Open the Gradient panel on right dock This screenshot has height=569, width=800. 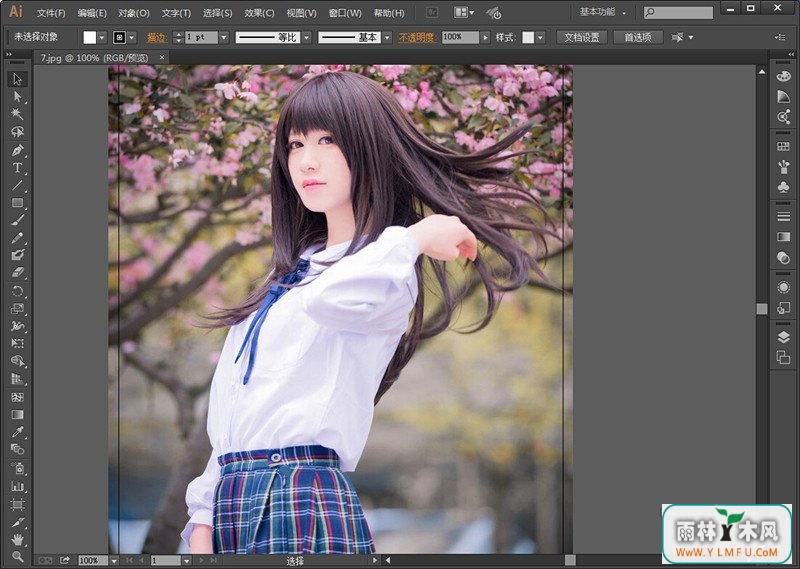click(783, 237)
